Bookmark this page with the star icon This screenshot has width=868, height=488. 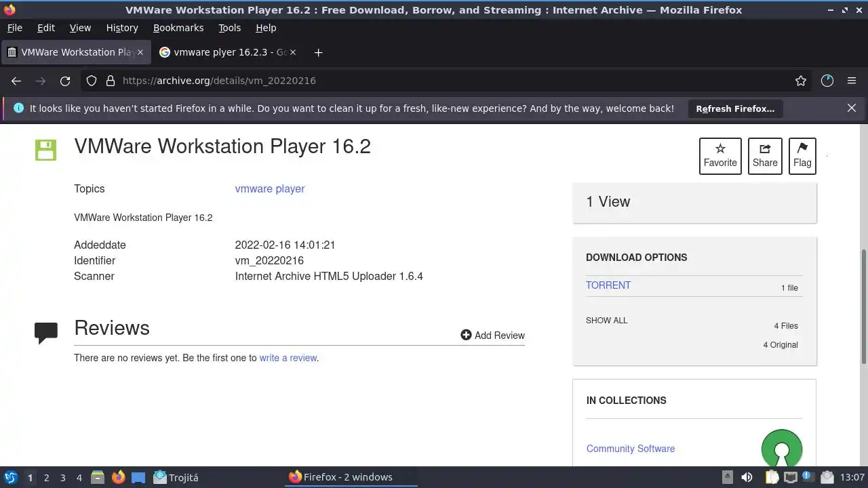[x=801, y=81]
